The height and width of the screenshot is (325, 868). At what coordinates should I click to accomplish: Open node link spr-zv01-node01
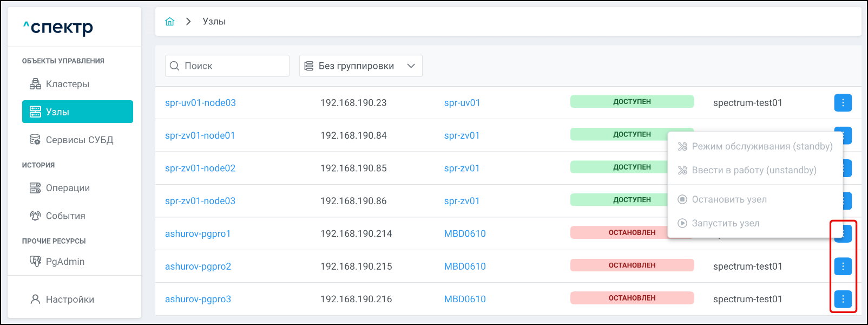click(x=200, y=135)
